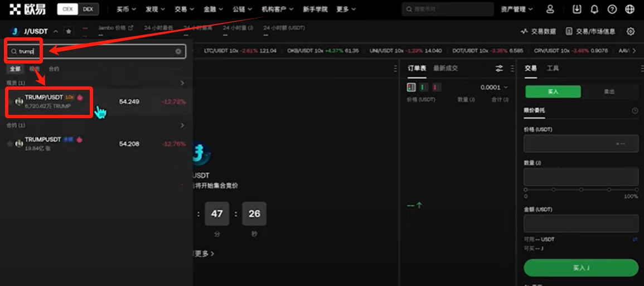Image resolution: width=644 pixels, height=286 pixels.
Task: Click the OKX 欧易 logo
Action: click(x=27, y=9)
